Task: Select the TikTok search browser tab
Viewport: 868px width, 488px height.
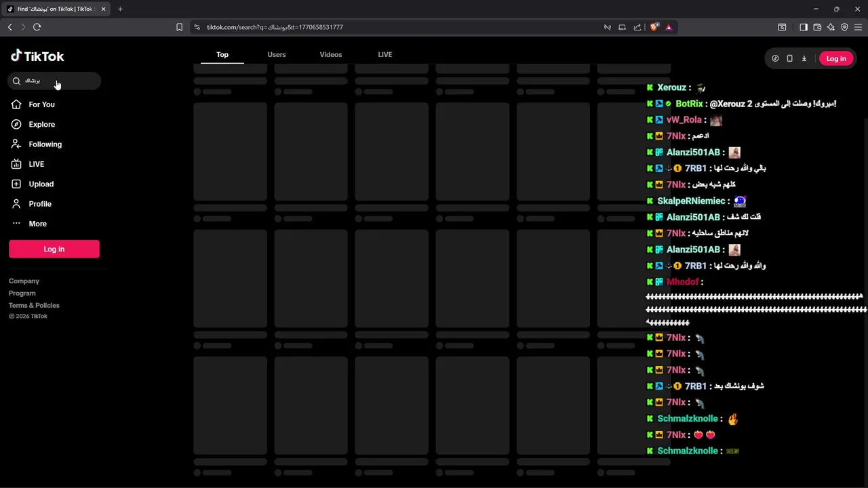Action: tap(56, 9)
